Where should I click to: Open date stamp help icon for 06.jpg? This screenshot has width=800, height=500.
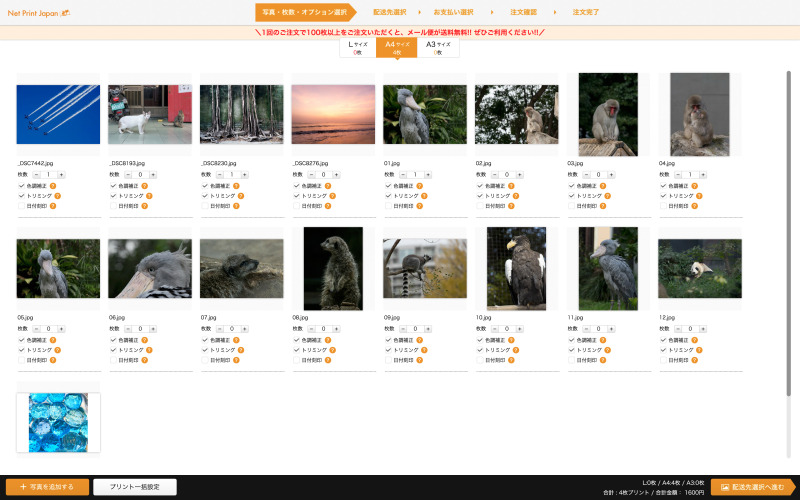coord(144,360)
